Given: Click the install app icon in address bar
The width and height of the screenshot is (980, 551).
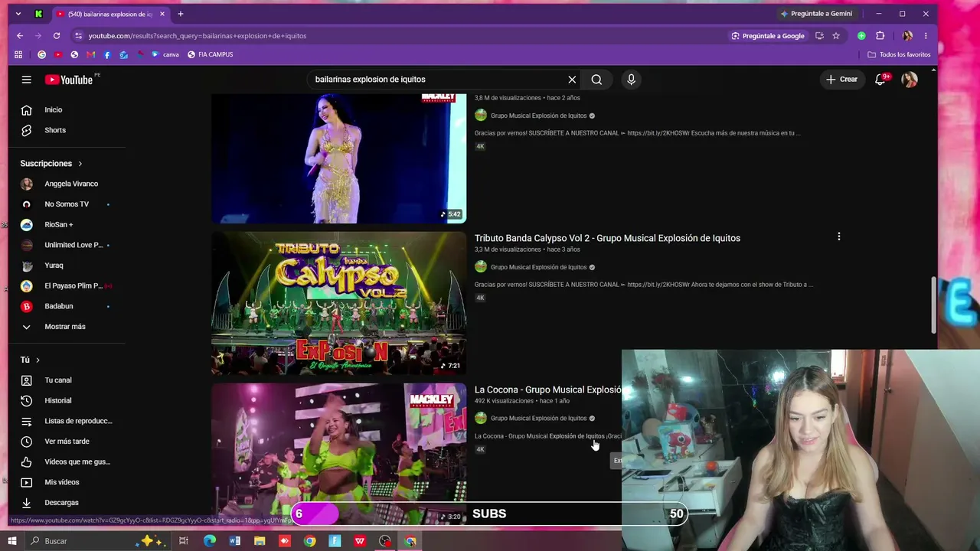Looking at the screenshot, I should pyautogui.click(x=819, y=36).
